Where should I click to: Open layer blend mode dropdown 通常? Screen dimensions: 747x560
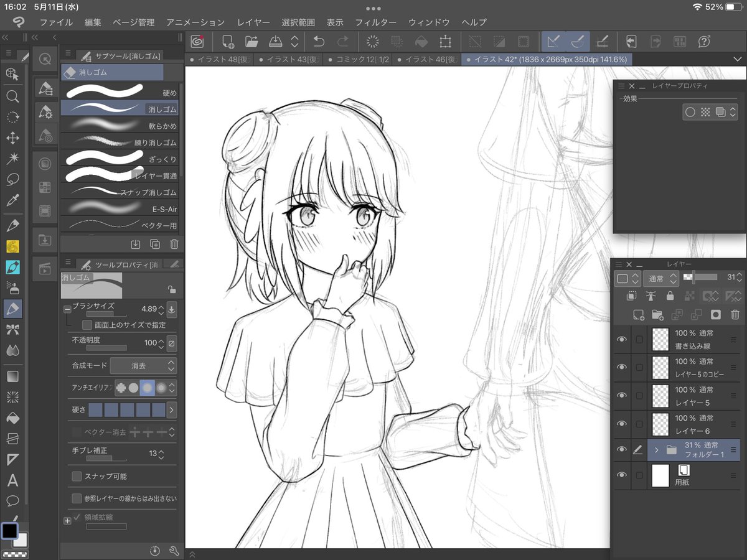coord(662,278)
